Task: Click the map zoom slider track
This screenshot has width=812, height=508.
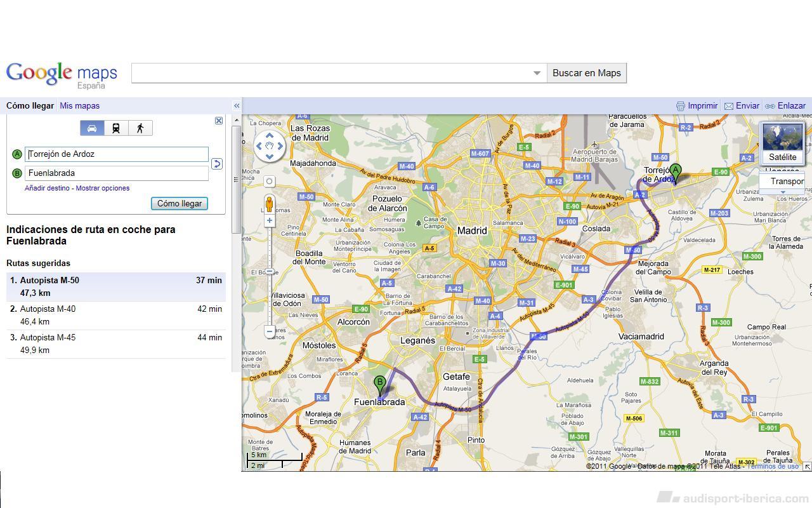Action: 270,298
